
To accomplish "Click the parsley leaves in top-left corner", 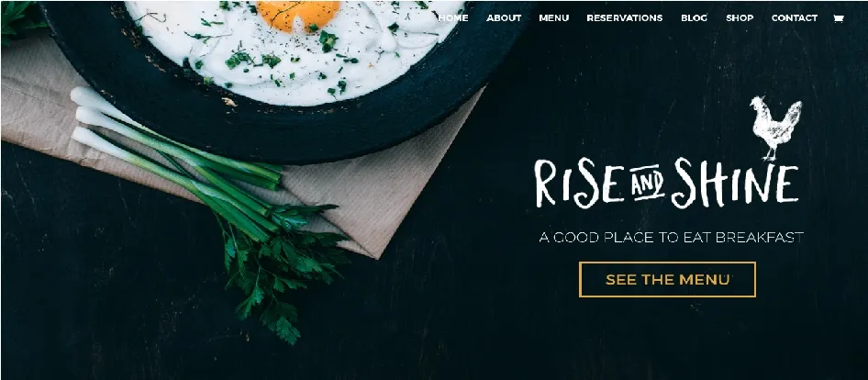I will coord(21,21).
